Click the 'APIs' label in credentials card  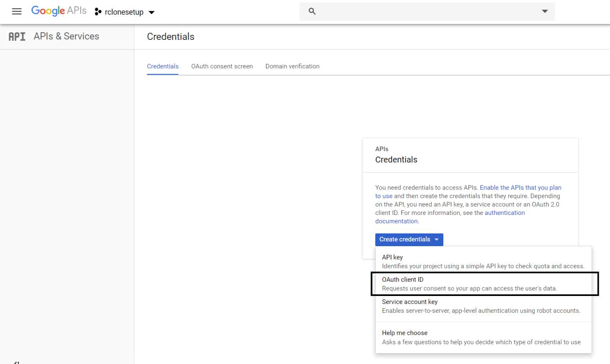tap(382, 149)
